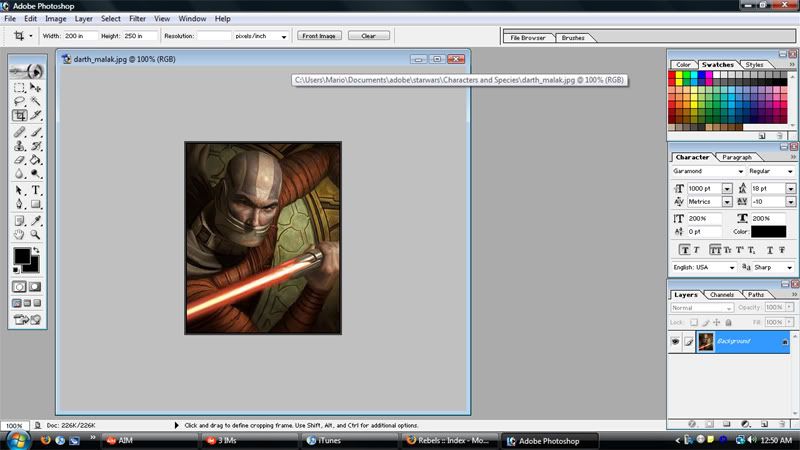Image resolution: width=800 pixels, height=450 pixels.
Task: Switch to the Channels tab
Action: pyautogui.click(x=721, y=295)
